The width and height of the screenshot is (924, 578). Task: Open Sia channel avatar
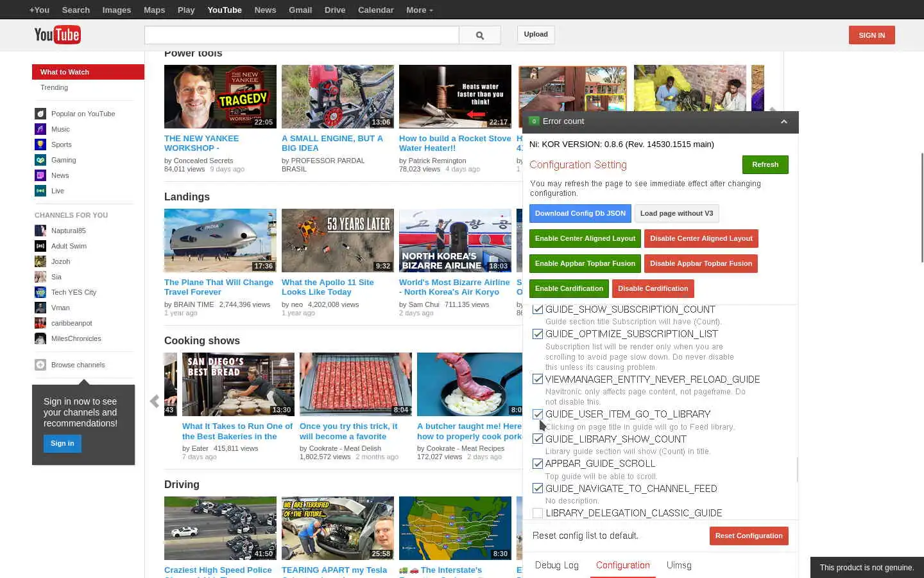pyautogui.click(x=40, y=277)
